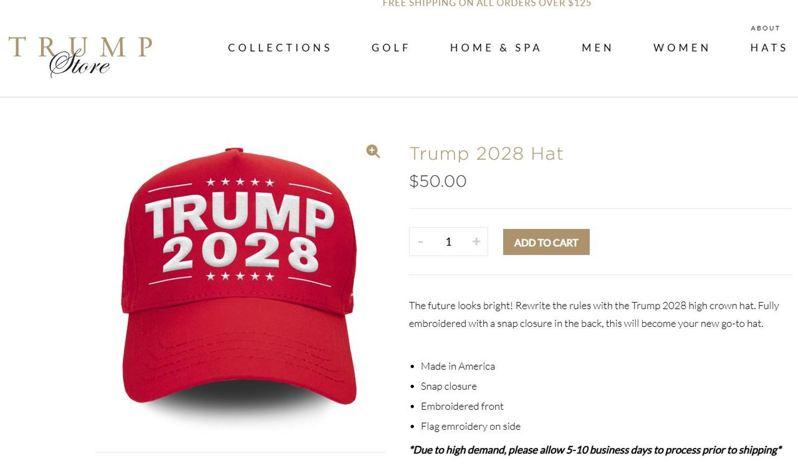Open the Men menu
798x466 pixels.
[597, 48]
